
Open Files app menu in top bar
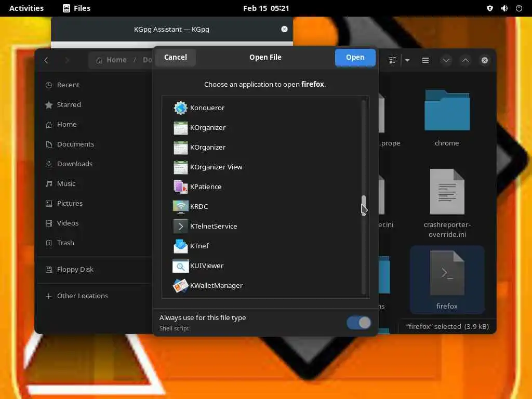(x=77, y=8)
